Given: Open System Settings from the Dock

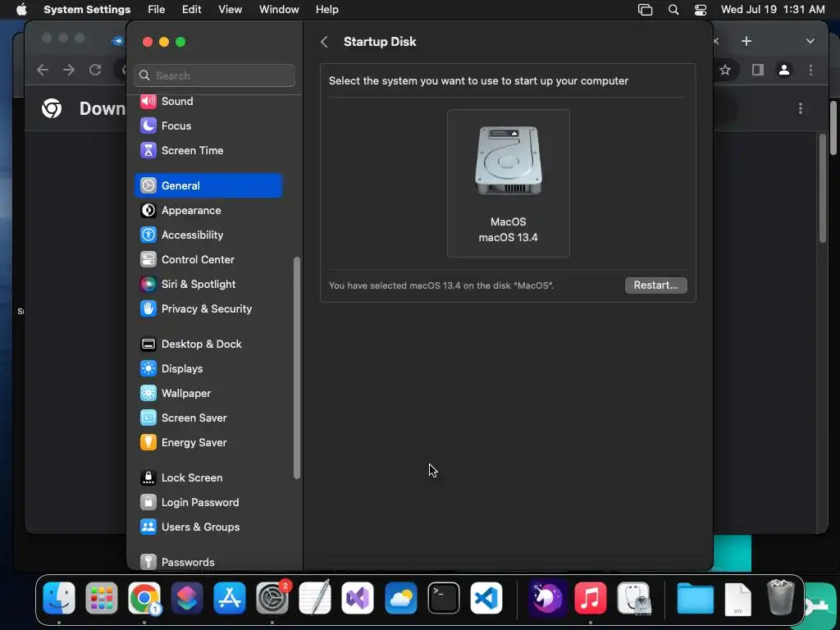Looking at the screenshot, I should tap(272, 598).
